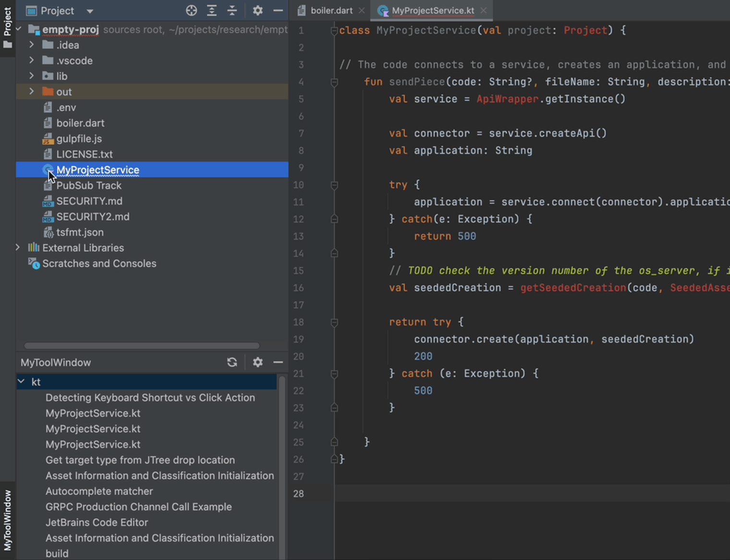730x560 pixels.
Task: Click the Kotlin icon on MyProjectService.kt tab
Action: (x=383, y=11)
